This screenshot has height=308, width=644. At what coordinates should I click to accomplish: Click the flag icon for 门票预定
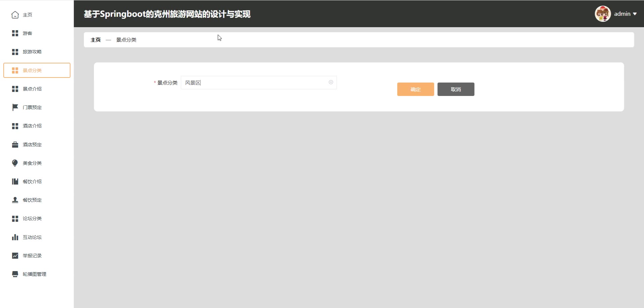click(x=15, y=107)
